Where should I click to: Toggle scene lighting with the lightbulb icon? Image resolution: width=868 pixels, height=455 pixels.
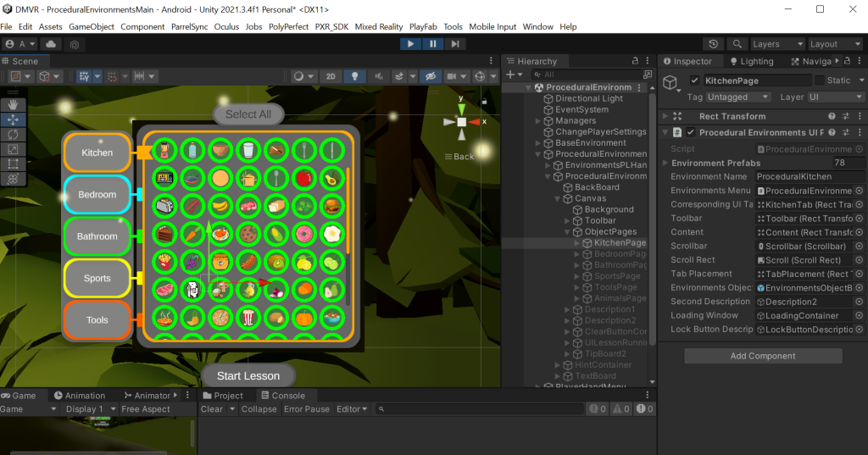[354, 76]
